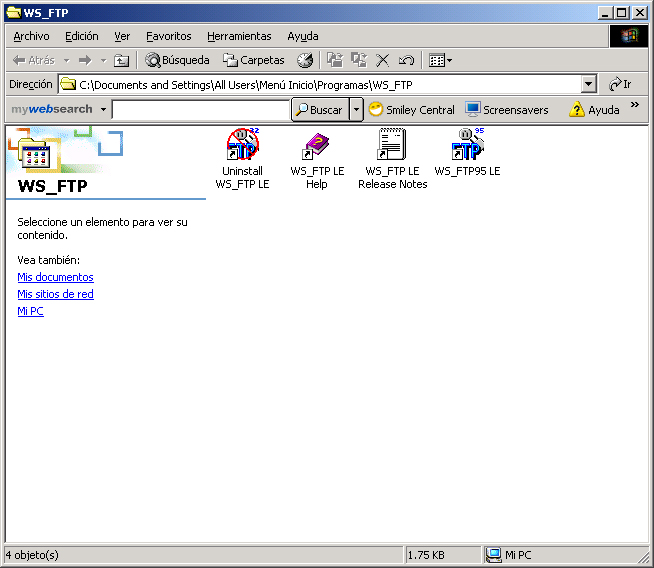Open the Ayuda menu in menu bar
The height and width of the screenshot is (568, 654).
tap(303, 37)
